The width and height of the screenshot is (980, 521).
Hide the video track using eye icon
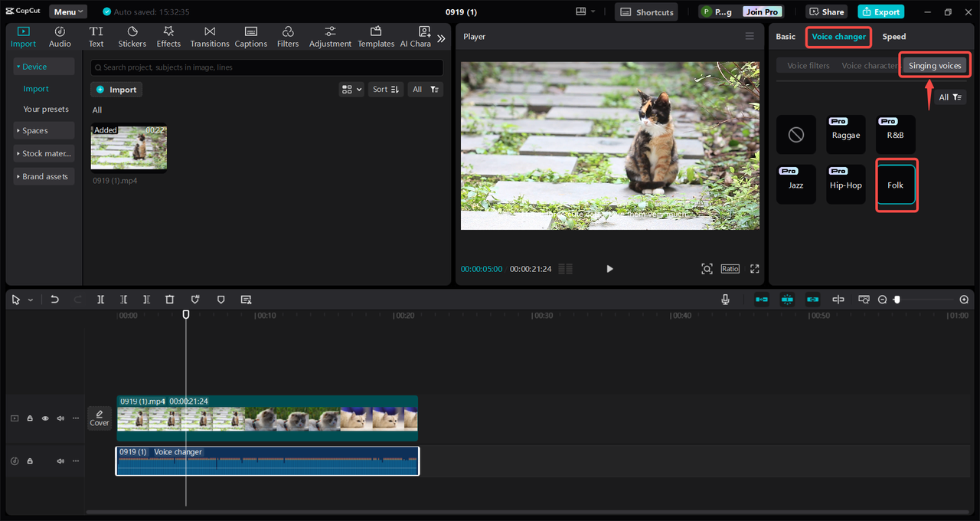coord(45,418)
